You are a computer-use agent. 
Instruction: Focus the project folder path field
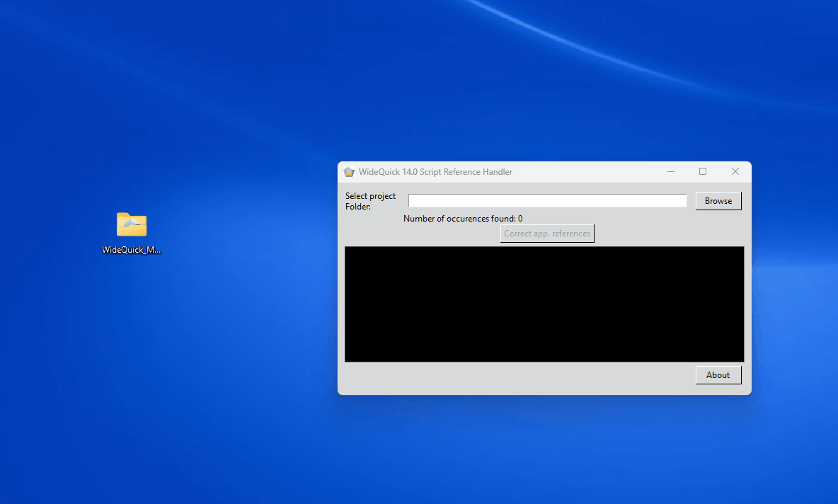point(547,201)
